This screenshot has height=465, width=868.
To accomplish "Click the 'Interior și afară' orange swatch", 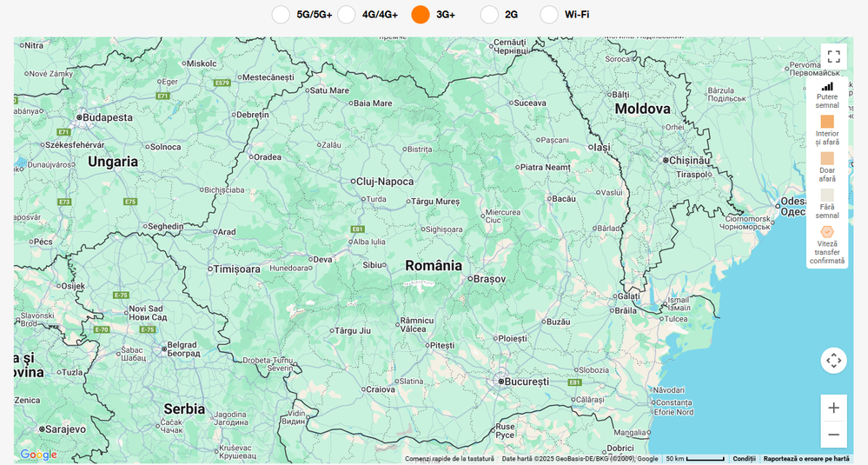I will tap(827, 122).
